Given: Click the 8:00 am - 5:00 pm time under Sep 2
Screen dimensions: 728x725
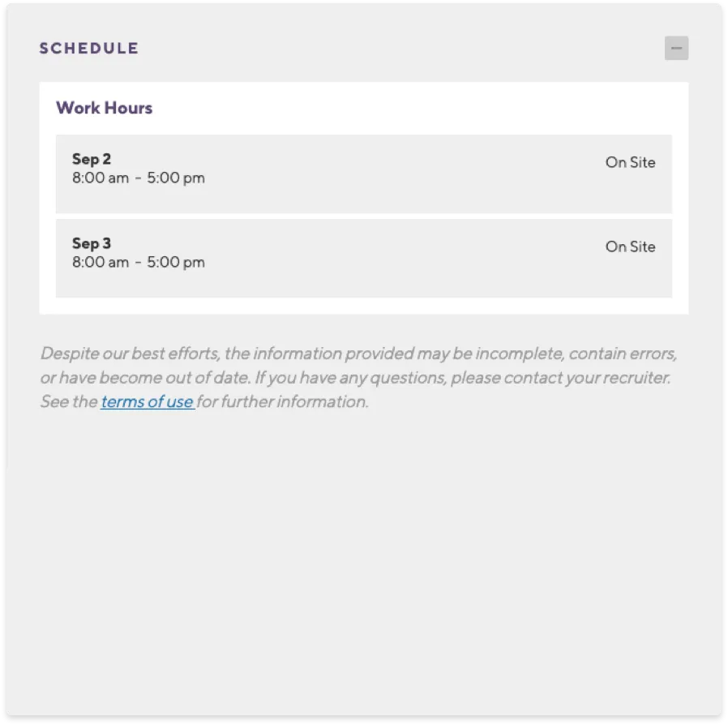Looking at the screenshot, I should coord(139,178).
